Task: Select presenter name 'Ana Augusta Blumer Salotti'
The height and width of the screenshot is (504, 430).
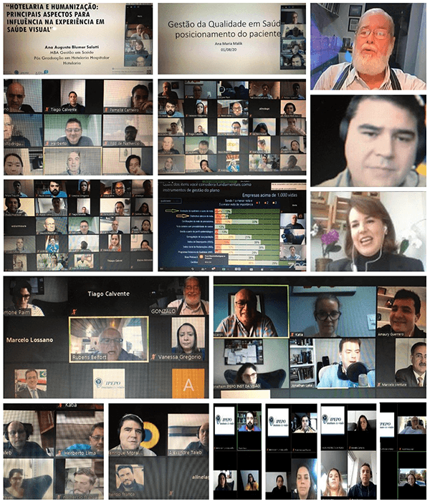Action: 72,47
